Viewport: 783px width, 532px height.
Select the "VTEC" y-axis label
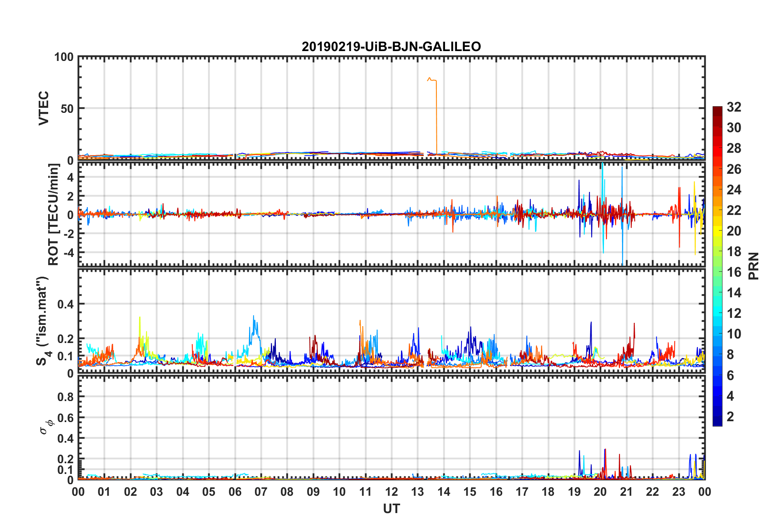coord(44,108)
